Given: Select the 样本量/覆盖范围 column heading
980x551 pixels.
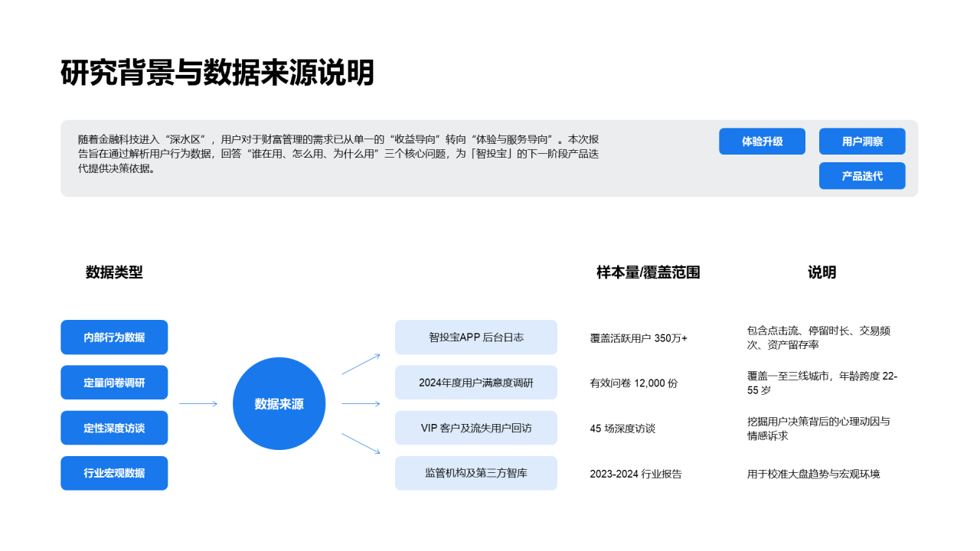Looking at the screenshot, I should tap(648, 272).
